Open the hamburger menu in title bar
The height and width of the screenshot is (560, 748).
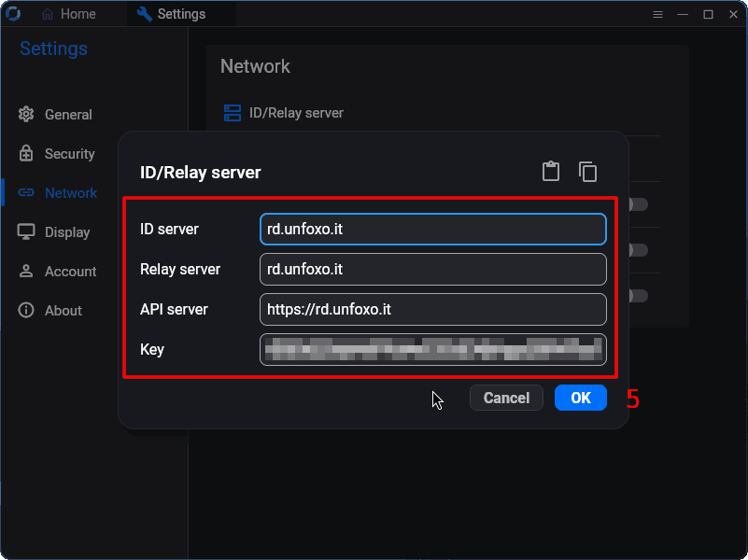pyautogui.click(x=657, y=14)
